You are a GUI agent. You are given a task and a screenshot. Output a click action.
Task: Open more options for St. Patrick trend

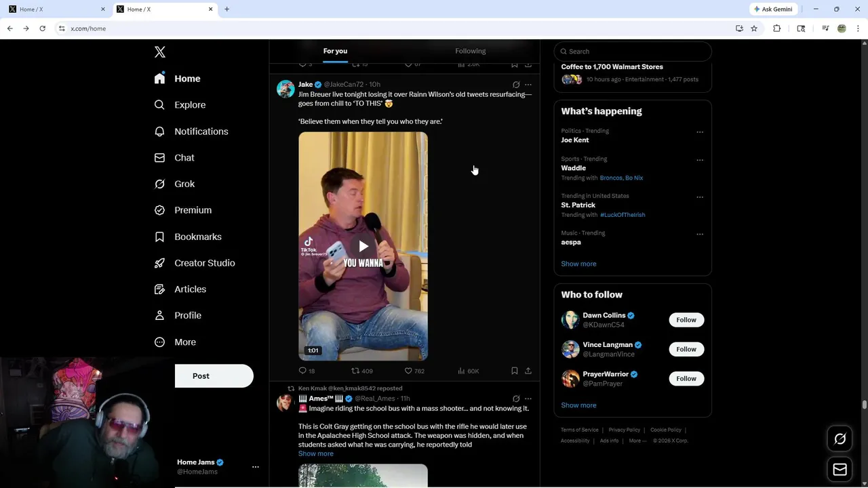700,197
